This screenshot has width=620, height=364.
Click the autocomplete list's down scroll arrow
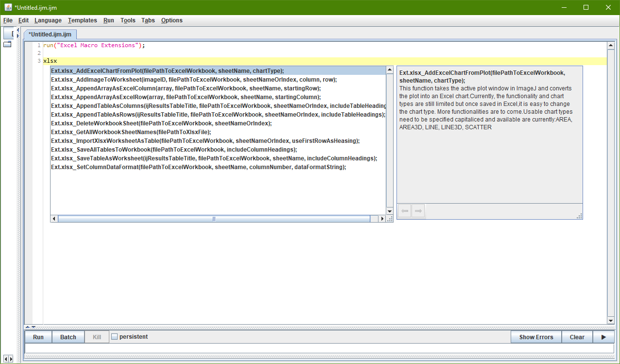[390, 211]
